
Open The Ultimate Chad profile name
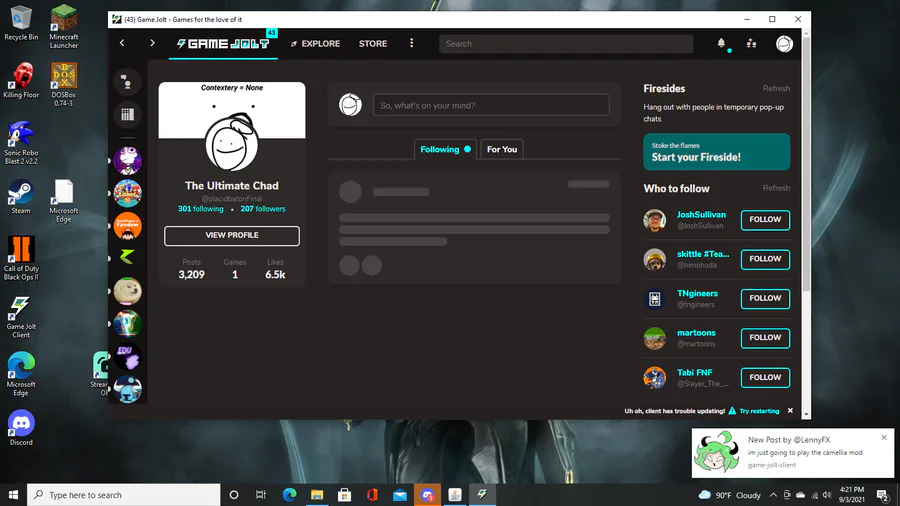pos(232,185)
